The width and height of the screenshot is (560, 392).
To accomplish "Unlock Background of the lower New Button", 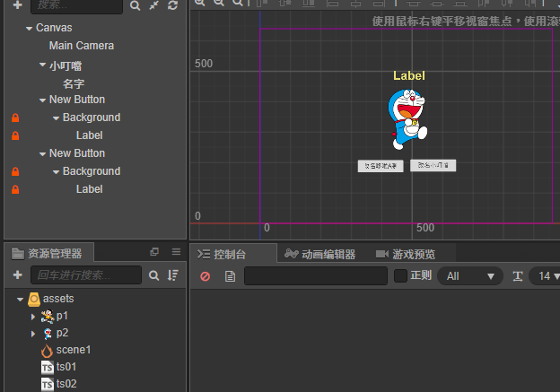I will [15, 171].
